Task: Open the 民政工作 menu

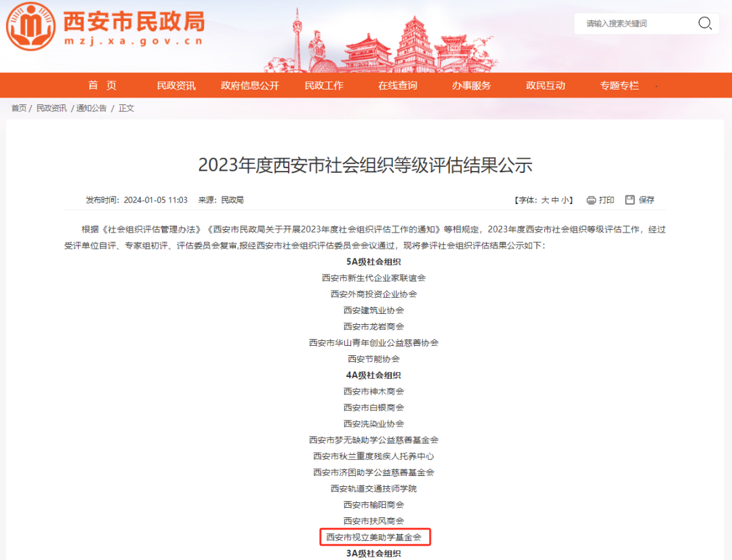Action: coord(324,85)
